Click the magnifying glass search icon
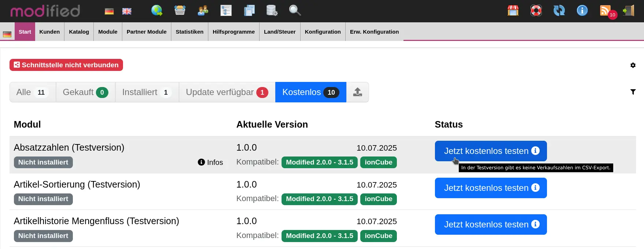The height and width of the screenshot is (249, 644). click(x=295, y=11)
